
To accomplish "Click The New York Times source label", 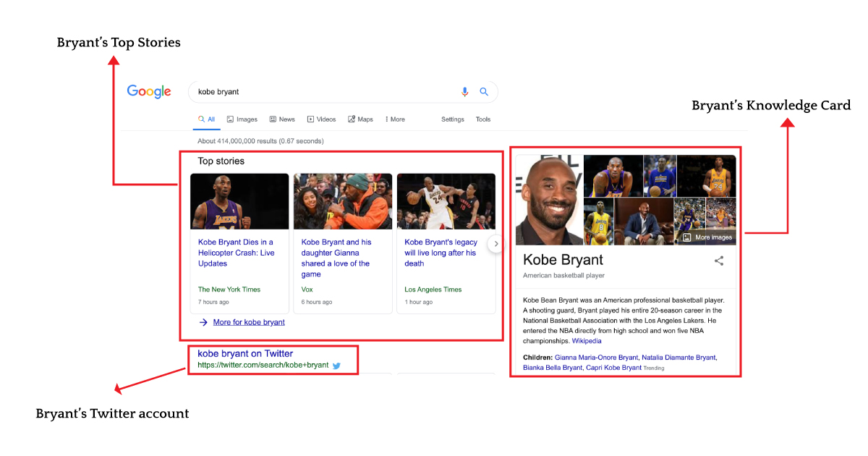I will pos(229,290).
